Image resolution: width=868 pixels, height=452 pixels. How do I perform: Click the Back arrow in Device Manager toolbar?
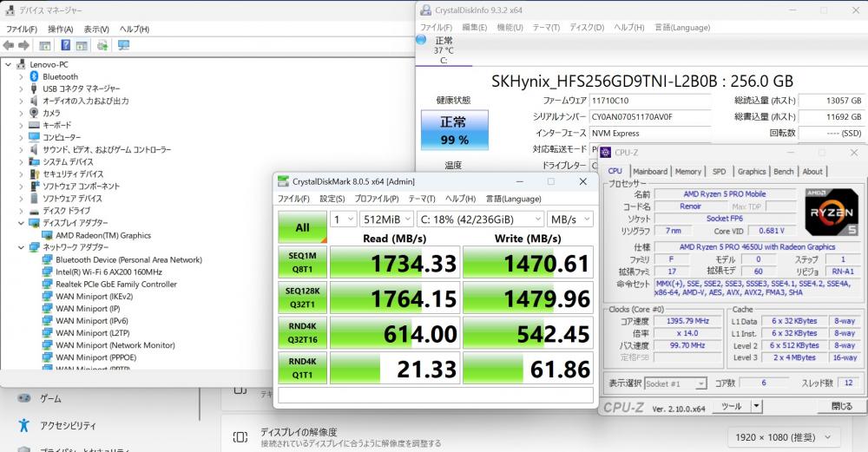[x=9, y=45]
